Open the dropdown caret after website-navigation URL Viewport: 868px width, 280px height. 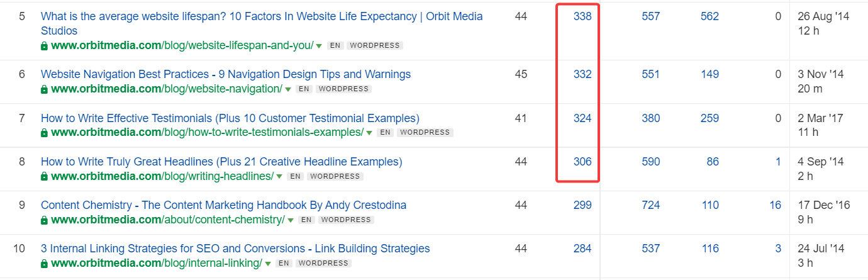[x=288, y=89]
